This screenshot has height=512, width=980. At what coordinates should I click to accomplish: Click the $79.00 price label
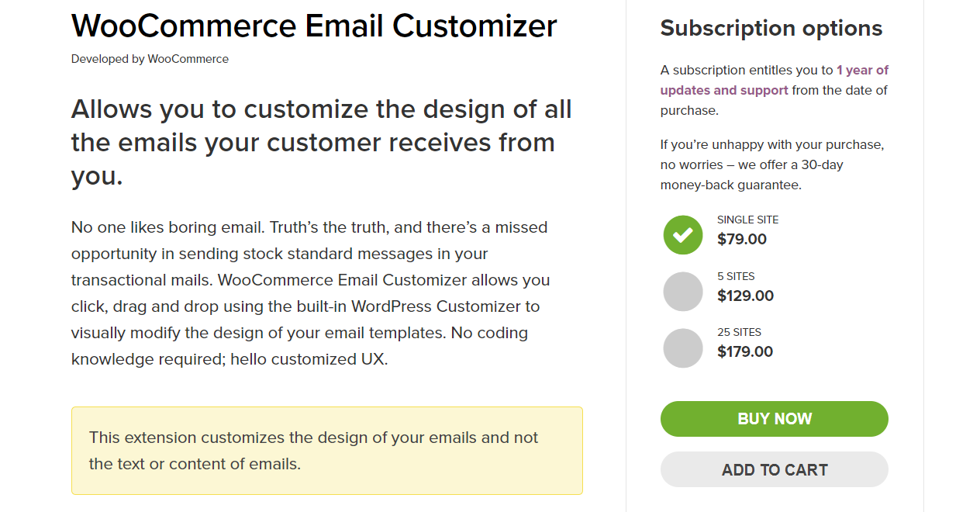tap(742, 239)
